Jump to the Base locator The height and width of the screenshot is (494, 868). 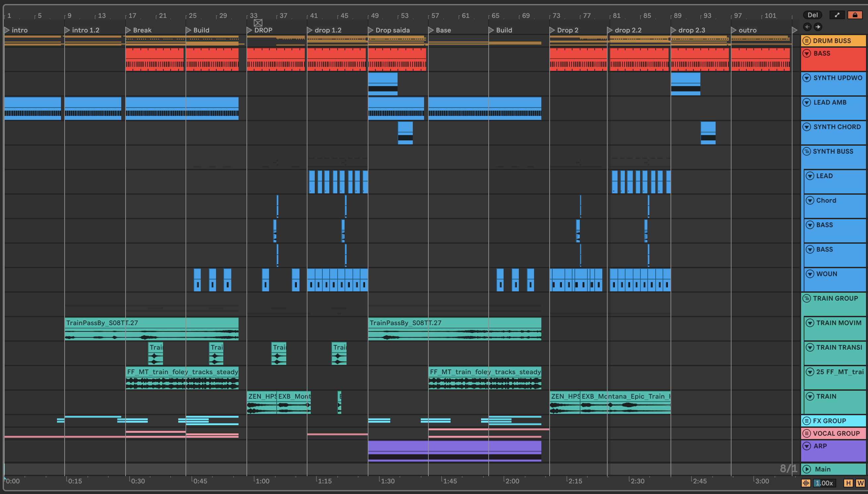point(431,30)
